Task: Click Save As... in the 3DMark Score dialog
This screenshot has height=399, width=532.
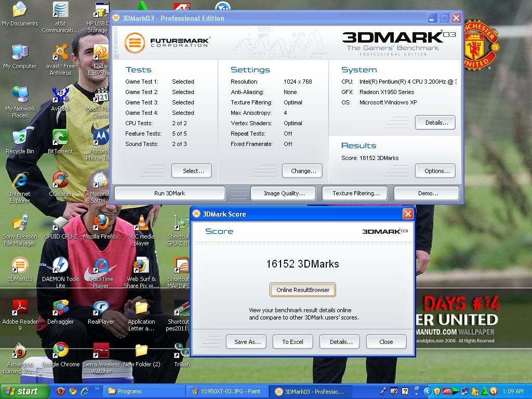Action: [246, 342]
